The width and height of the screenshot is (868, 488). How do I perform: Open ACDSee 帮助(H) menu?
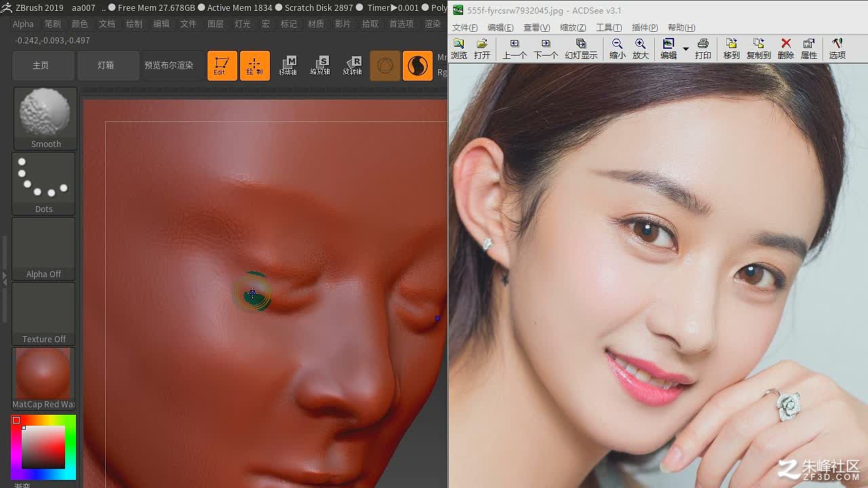point(682,28)
